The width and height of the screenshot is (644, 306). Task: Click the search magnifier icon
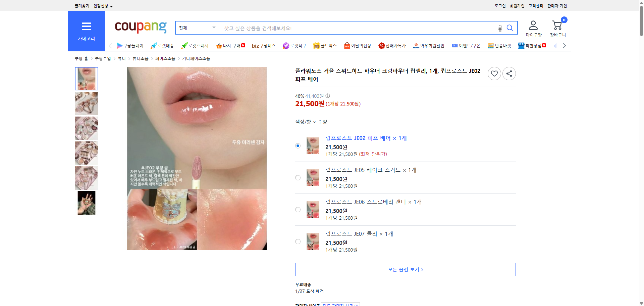(510, 28)
